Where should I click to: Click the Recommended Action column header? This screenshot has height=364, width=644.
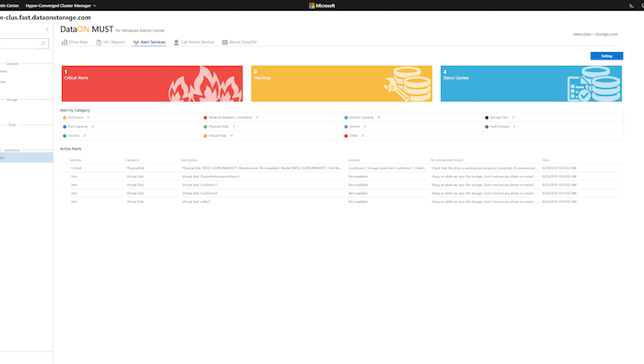447,160
